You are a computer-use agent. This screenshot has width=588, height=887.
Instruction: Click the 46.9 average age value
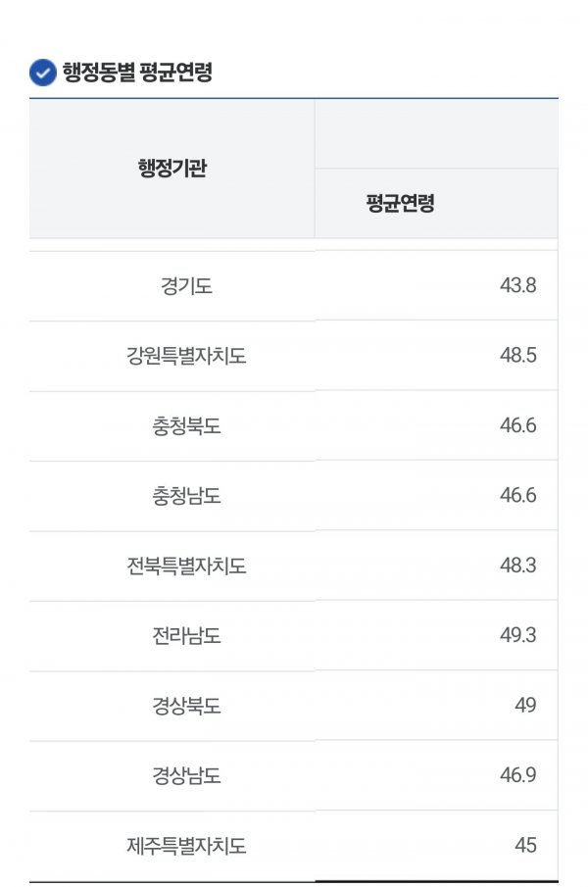pyautogui.click(x=517, y=775)
